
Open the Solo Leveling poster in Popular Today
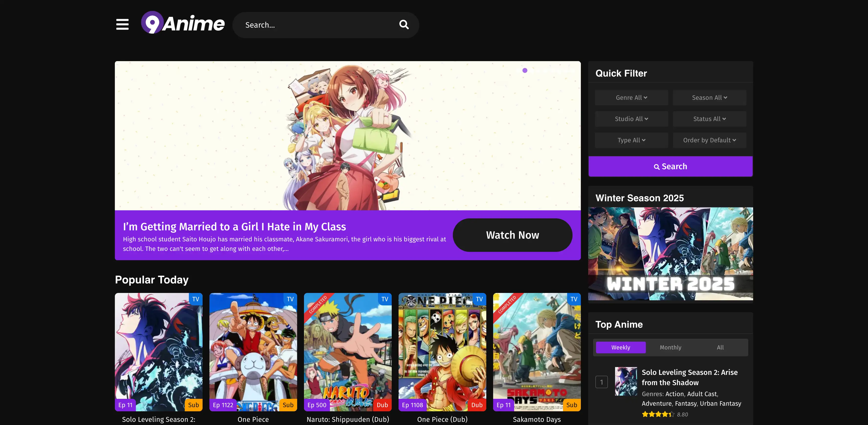click(x=159, y=352)
